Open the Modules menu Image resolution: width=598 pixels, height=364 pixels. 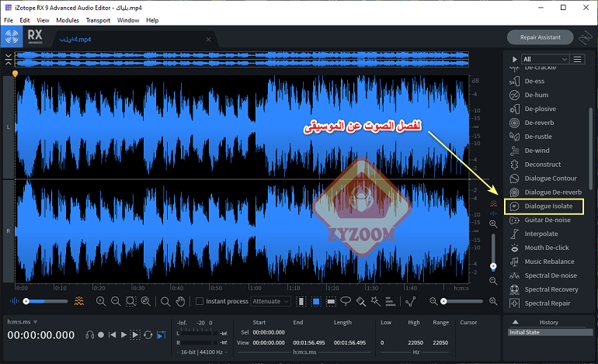pyautogui.click(x=68, y=20)
